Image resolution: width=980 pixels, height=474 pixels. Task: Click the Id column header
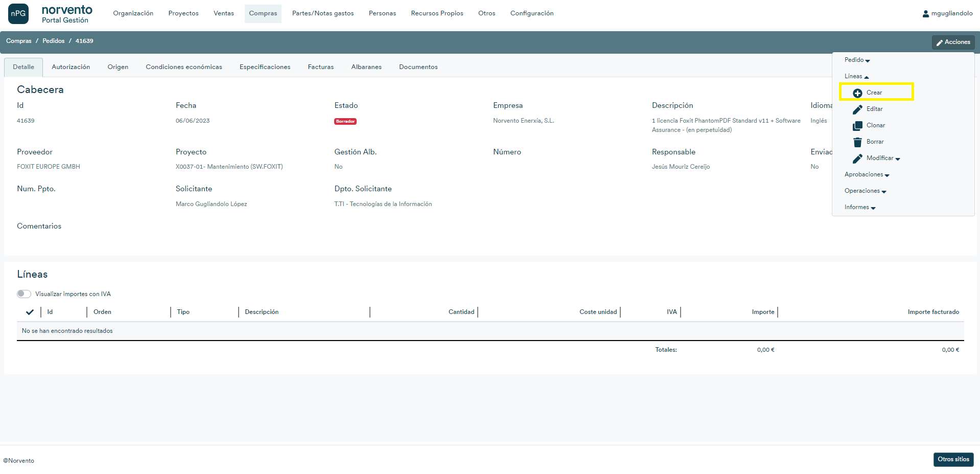(x=50, y=312)
